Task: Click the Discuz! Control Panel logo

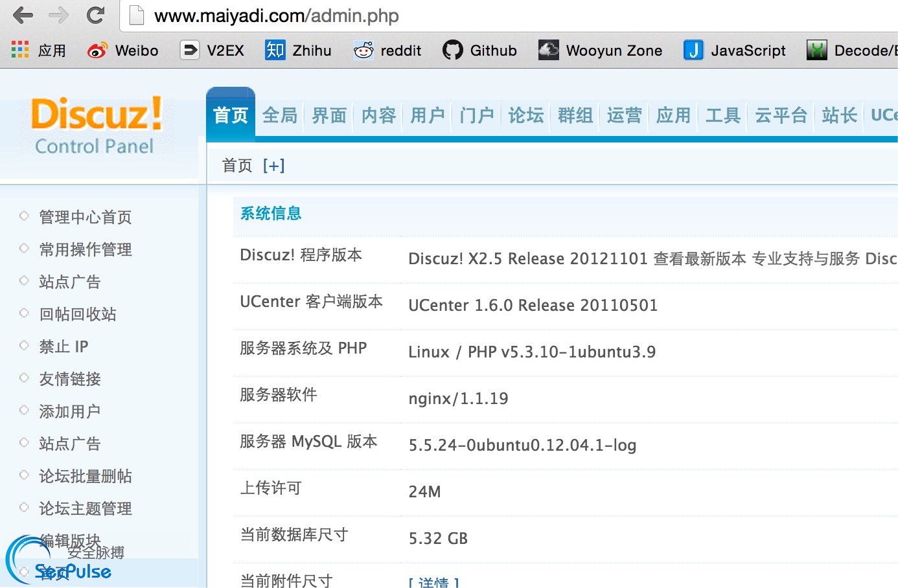Action: tap(96, 126)
